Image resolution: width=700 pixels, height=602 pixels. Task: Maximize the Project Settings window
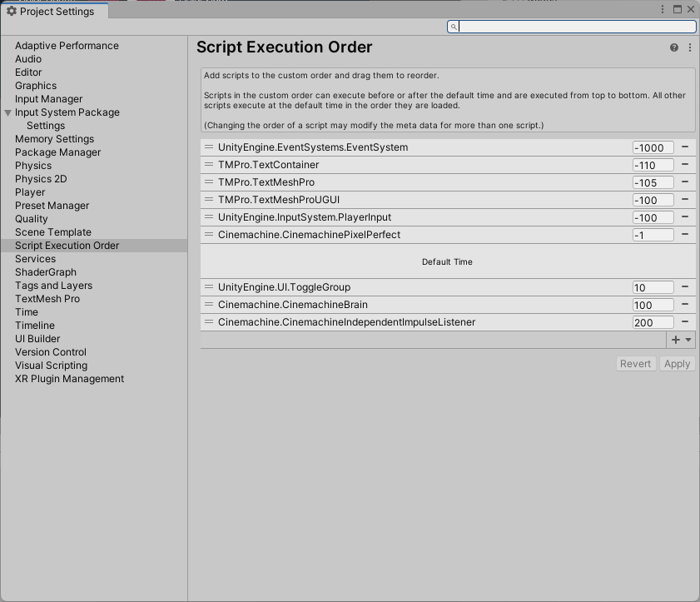[x=678, y=9]
